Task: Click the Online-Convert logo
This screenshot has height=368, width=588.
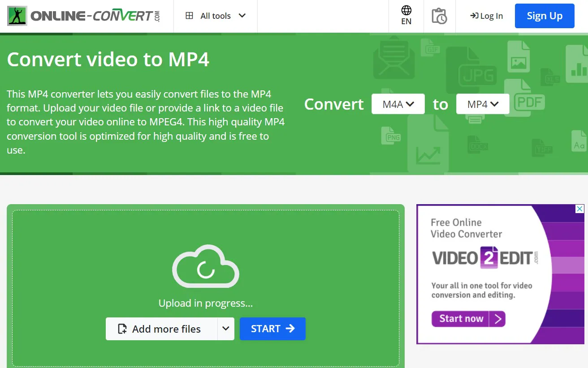Action: point(84,16)
